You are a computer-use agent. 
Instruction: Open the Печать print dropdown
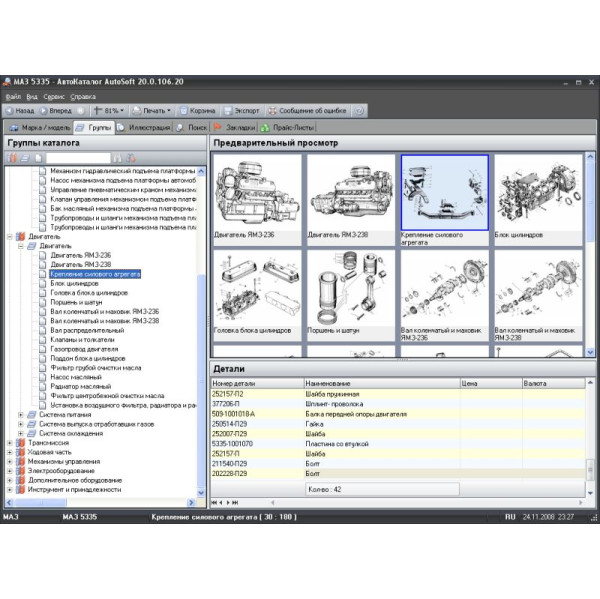click(x=156, y=110)
